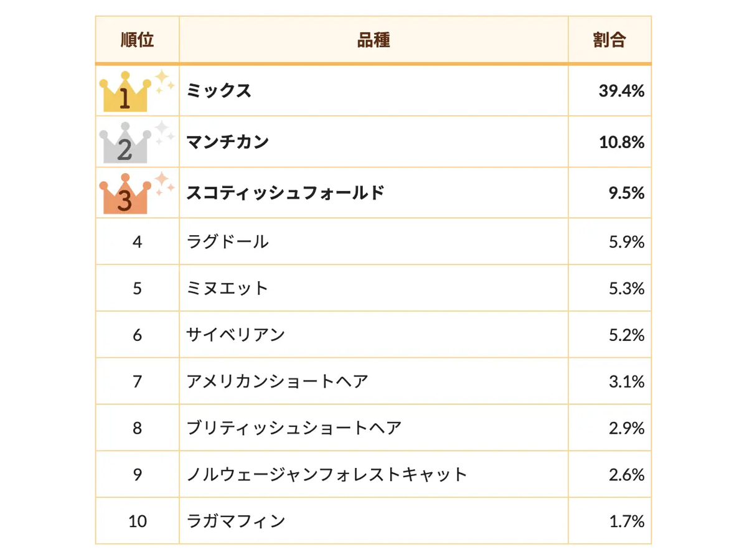Screen dimensions: 747x560
Task: Click the 10.8% percentage value
Action: click(x=621, y=142)
